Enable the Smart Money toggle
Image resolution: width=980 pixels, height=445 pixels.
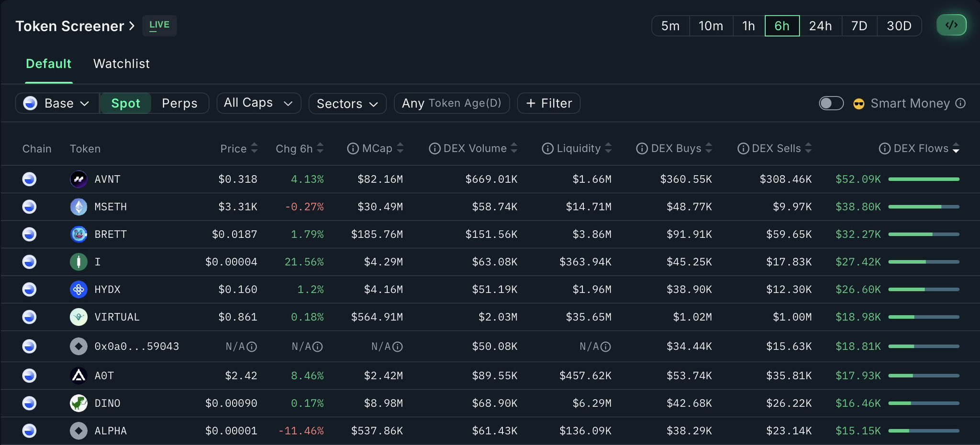coord(831,103)
